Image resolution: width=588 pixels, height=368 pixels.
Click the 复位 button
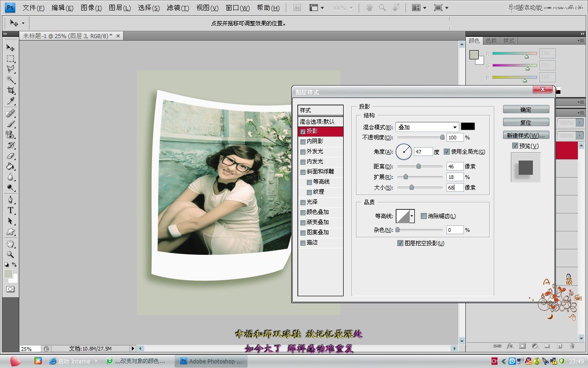(526, 122)
